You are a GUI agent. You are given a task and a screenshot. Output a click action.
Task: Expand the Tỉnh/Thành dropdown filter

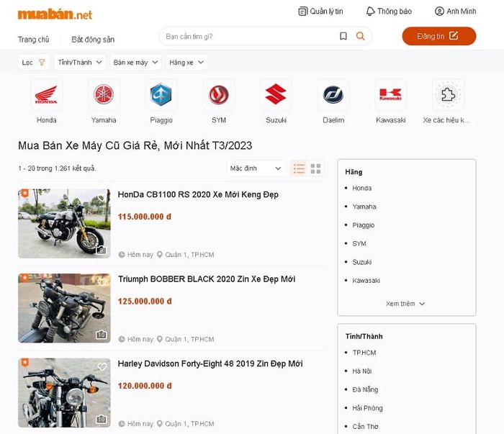(x=80, y=63)
